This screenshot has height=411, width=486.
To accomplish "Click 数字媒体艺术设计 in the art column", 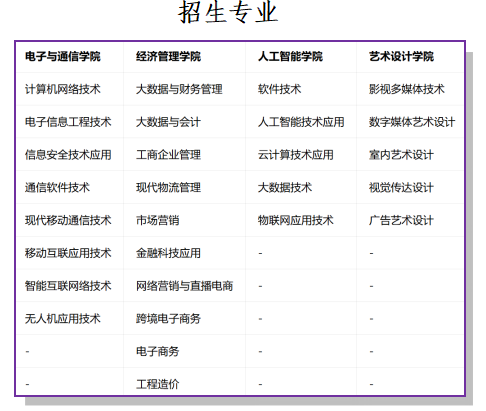I will tap(412, 122).
